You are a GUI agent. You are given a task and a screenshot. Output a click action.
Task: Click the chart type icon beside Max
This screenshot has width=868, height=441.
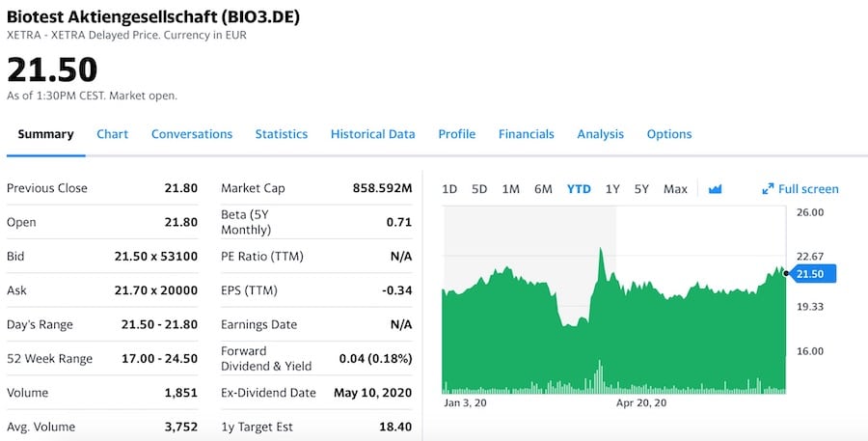[715, 189]
